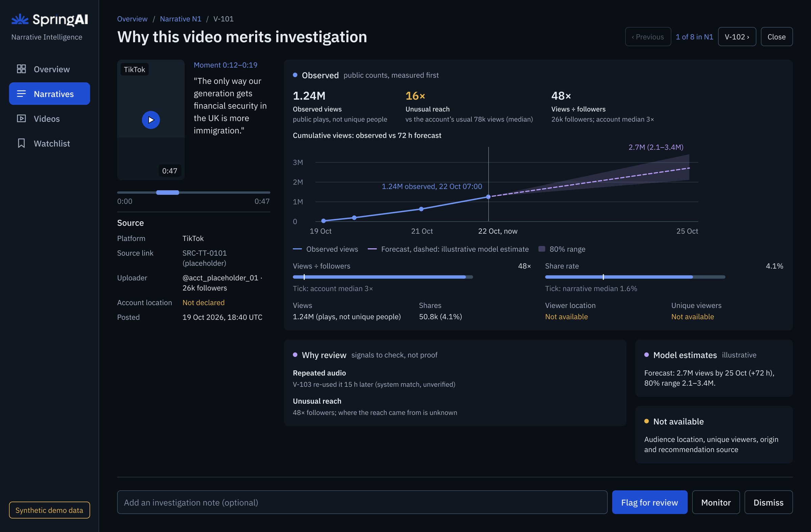Click the Videos play-box icon

(21, 119)
